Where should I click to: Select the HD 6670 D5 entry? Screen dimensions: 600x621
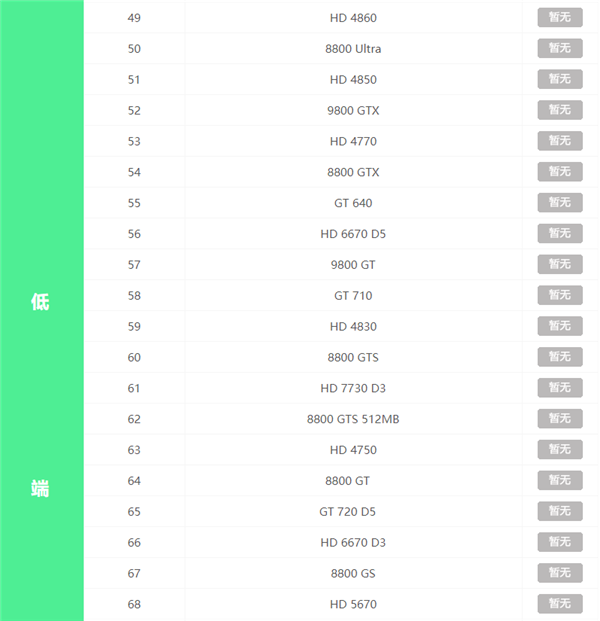[353, 234]
